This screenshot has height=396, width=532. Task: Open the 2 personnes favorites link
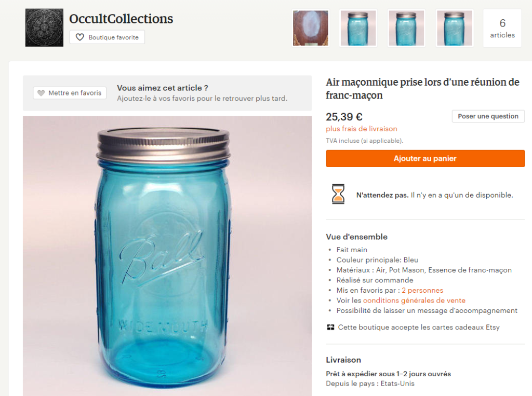(x=422, y=290)
